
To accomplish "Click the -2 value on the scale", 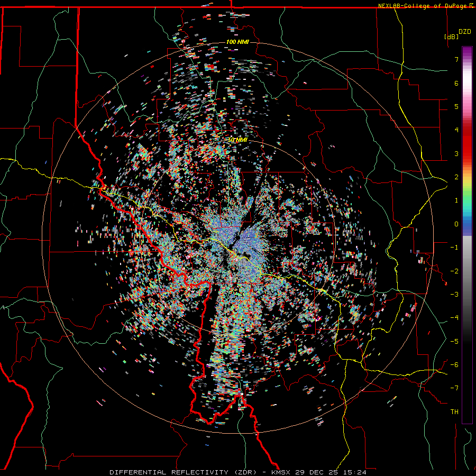I will pyautogui.click(x=454, y=271).
